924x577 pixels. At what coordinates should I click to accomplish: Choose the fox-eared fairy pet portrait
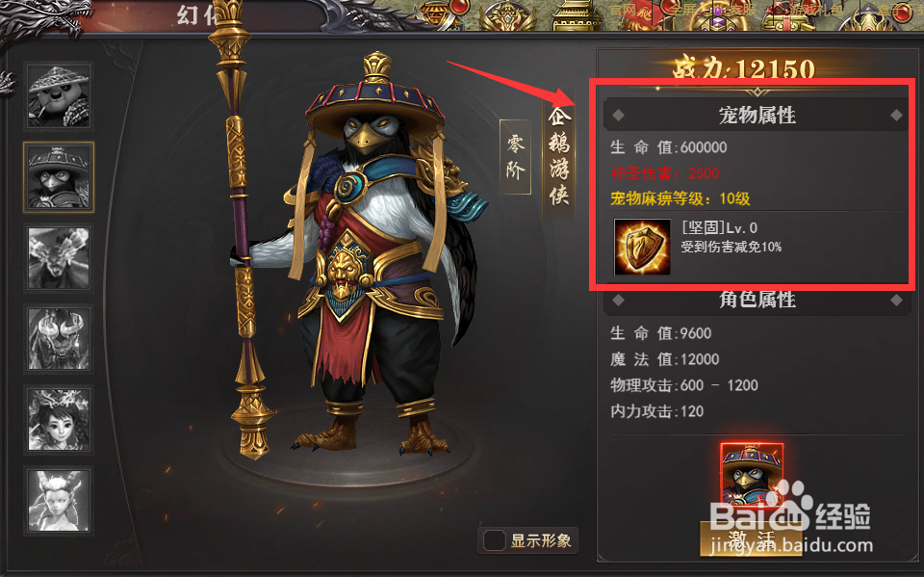[x=59, y=501]
